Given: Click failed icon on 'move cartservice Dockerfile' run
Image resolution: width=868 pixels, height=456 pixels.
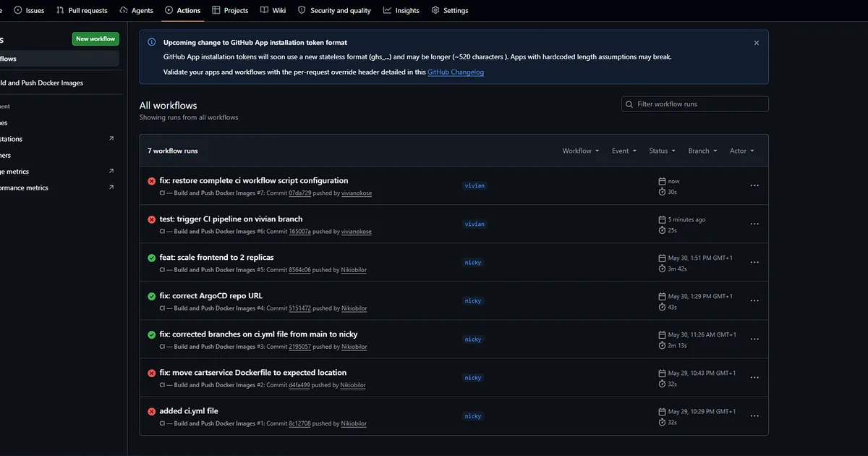Looking at the screenshot, I should point(151,373).
